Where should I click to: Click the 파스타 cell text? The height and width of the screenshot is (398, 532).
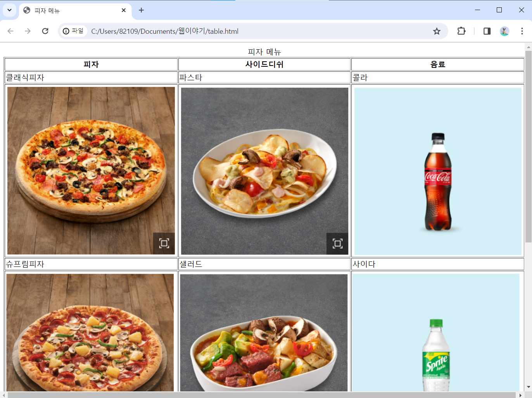click(191, 77)
